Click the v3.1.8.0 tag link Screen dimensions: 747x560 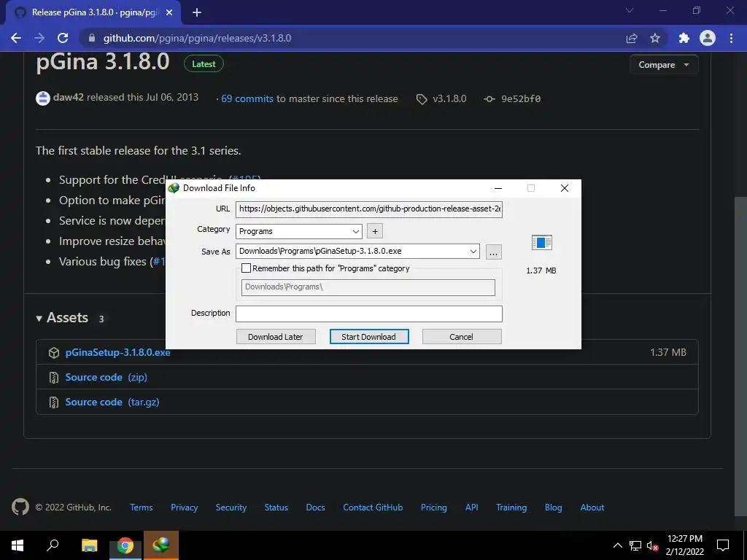click(x=449, y=98)
